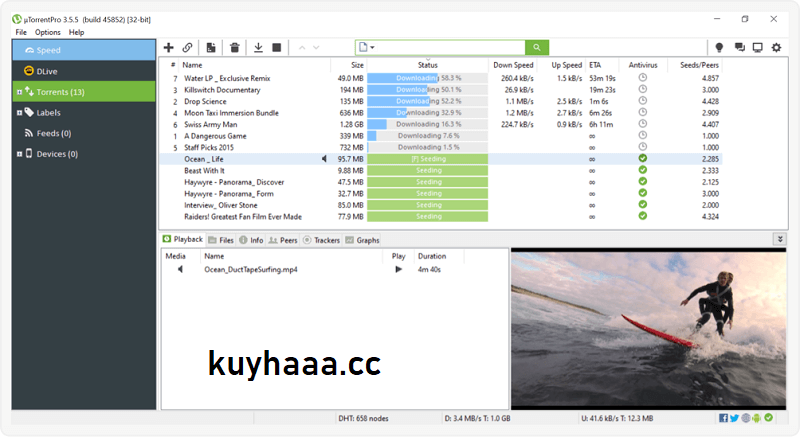Screen dimensions: 800x437
Task: Click Ocean _ Life seeding status bar
Action: click(428, 159)
